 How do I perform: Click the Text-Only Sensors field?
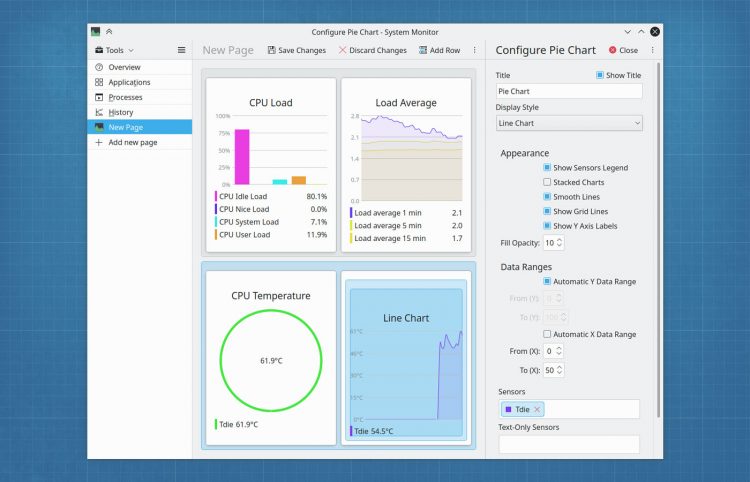(x=569, y=444)
